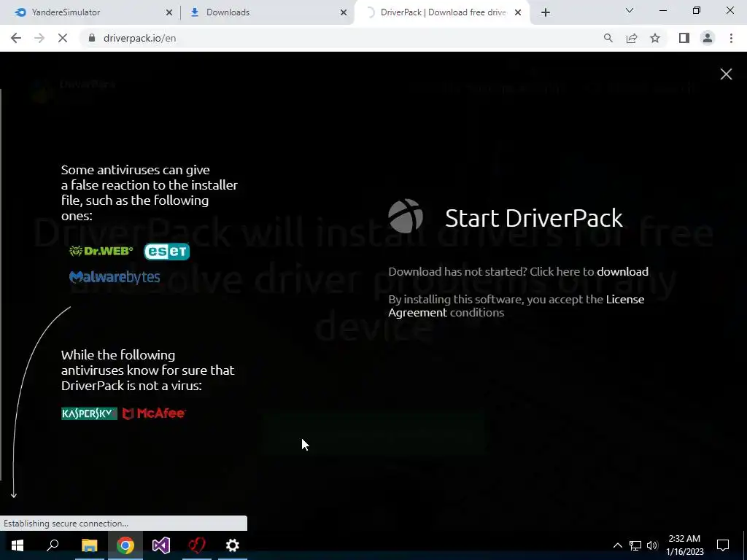
Task: Click the Dr.WEB antivirus logo
Action: tap(101, 251)
